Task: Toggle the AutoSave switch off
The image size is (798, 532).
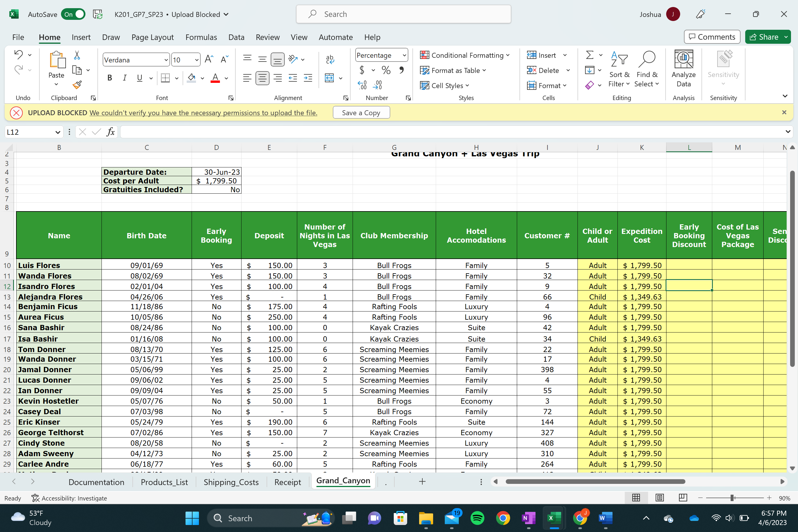Action: click(73, 14)
